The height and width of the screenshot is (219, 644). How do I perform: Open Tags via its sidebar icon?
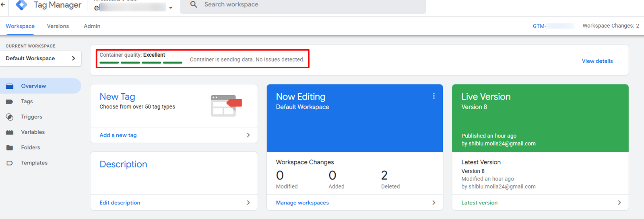[x=10, y=102]
